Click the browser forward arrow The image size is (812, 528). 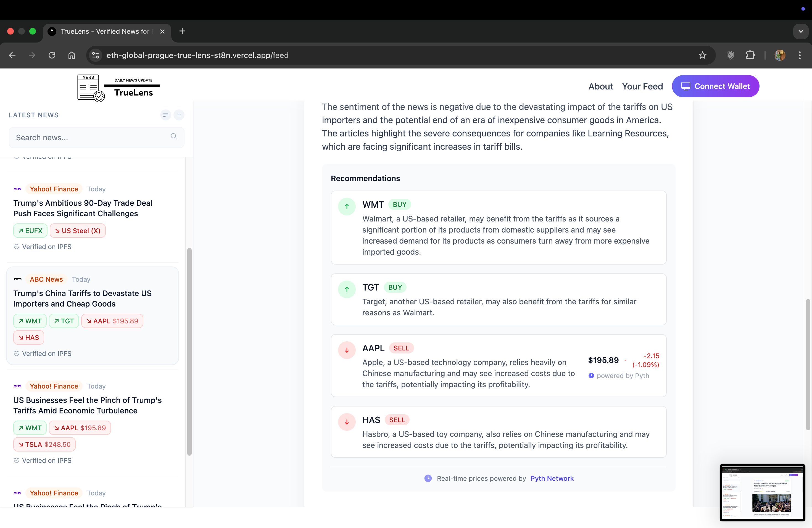click(32, 55)
